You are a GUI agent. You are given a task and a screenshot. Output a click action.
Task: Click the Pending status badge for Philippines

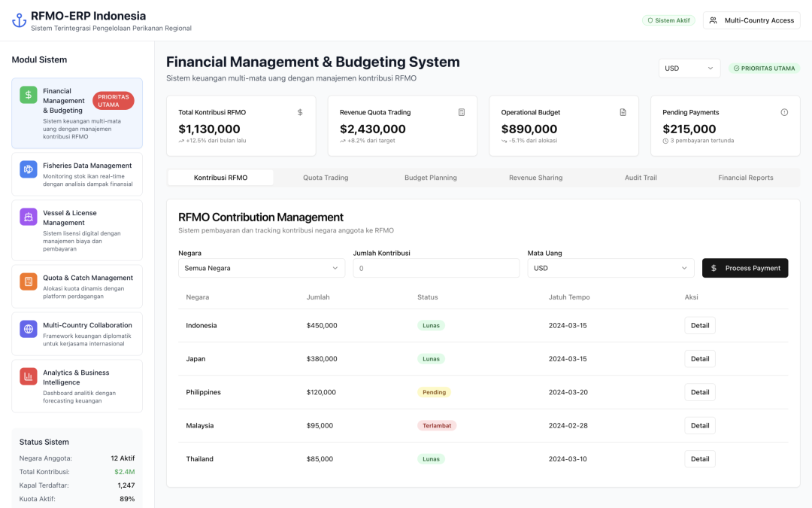(434, 392)
